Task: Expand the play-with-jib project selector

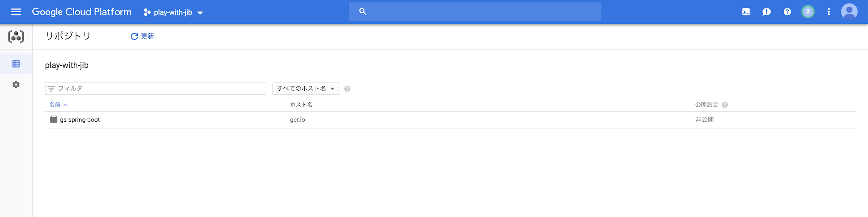Action: pyautogui.click(x=174, y=12)
